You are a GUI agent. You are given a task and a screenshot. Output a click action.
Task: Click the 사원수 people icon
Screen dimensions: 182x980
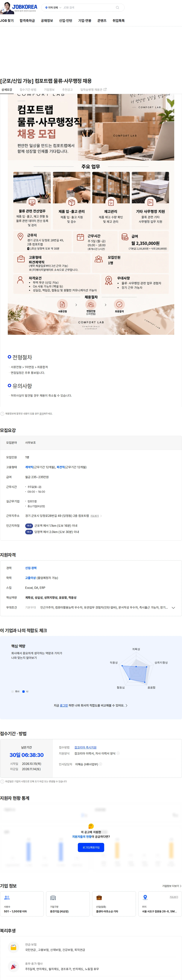tap(7, 897)
